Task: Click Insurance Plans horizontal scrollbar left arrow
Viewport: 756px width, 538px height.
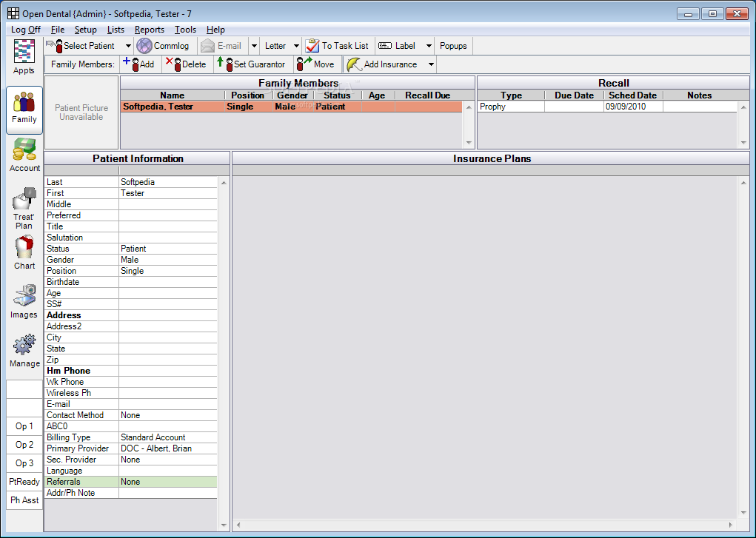Action: [238, 525]
